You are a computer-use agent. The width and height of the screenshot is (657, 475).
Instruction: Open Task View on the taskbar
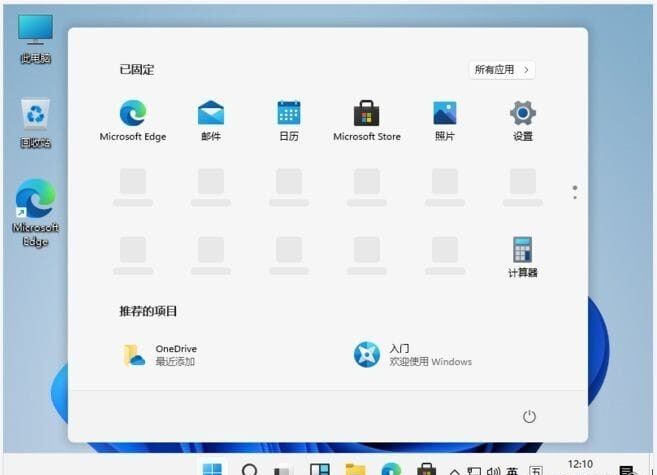(282, 470)
